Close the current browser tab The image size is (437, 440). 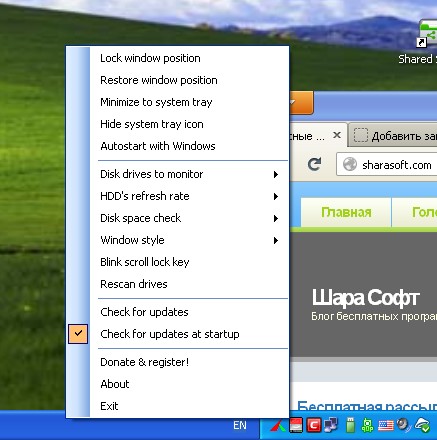(337, 135)
